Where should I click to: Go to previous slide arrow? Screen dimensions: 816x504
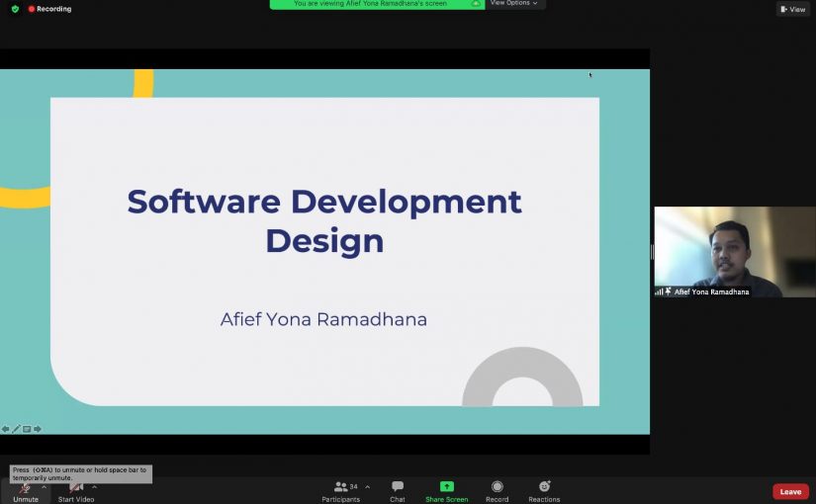[5, 429]
